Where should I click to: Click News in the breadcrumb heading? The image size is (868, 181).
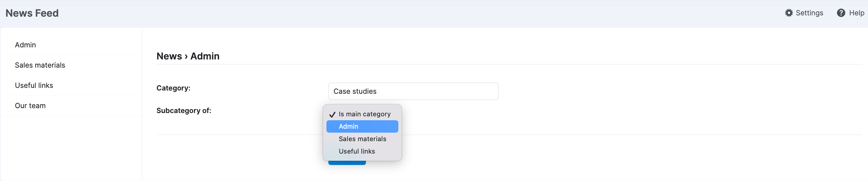169,56
